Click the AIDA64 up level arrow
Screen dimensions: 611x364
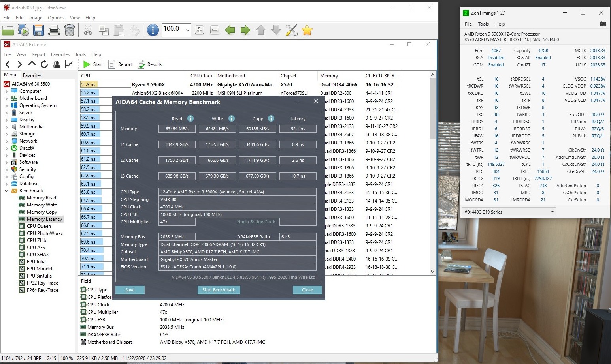click(x=32, y=64)
